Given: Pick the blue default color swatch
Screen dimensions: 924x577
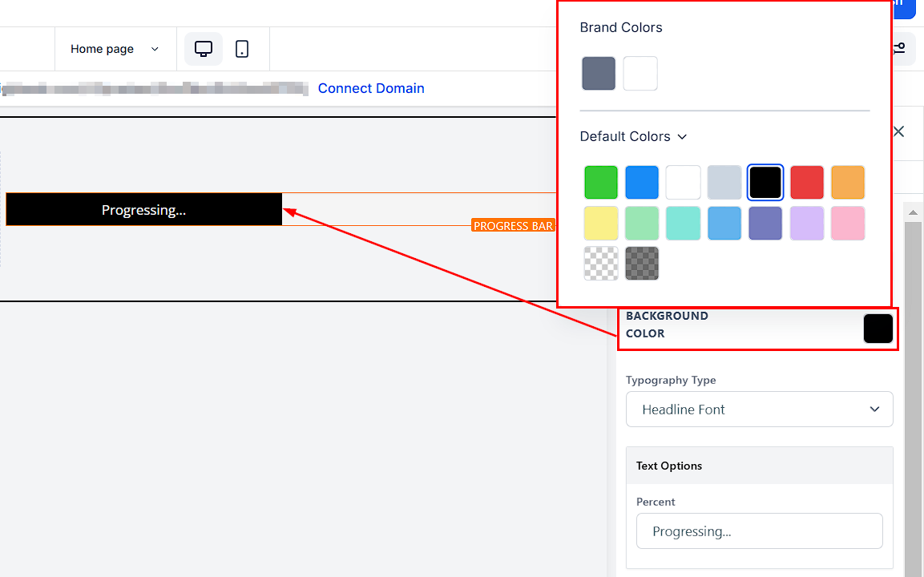Looking at the screenshot, I should pos(642,183).
